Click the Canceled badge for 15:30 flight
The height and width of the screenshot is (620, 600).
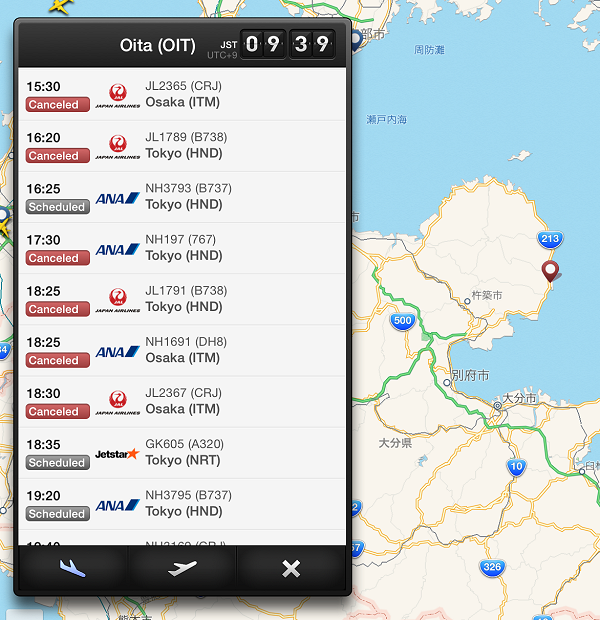tap(58, 104)
